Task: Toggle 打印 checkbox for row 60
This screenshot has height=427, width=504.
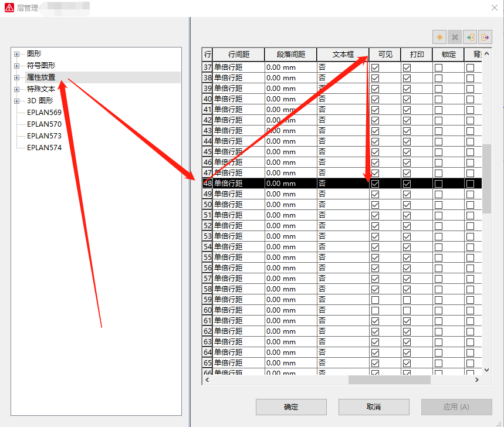Action: click(407, 310)
